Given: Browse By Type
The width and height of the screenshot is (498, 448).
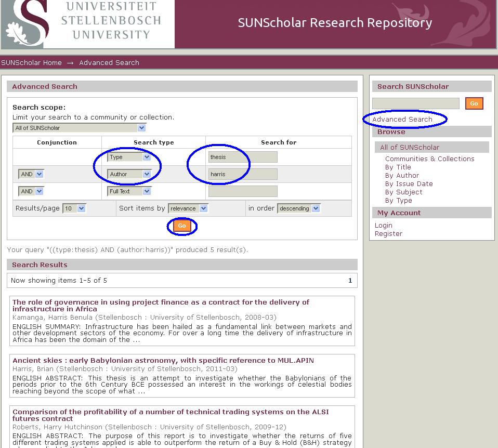Looking at the screenshot, I should coord(399,200).
